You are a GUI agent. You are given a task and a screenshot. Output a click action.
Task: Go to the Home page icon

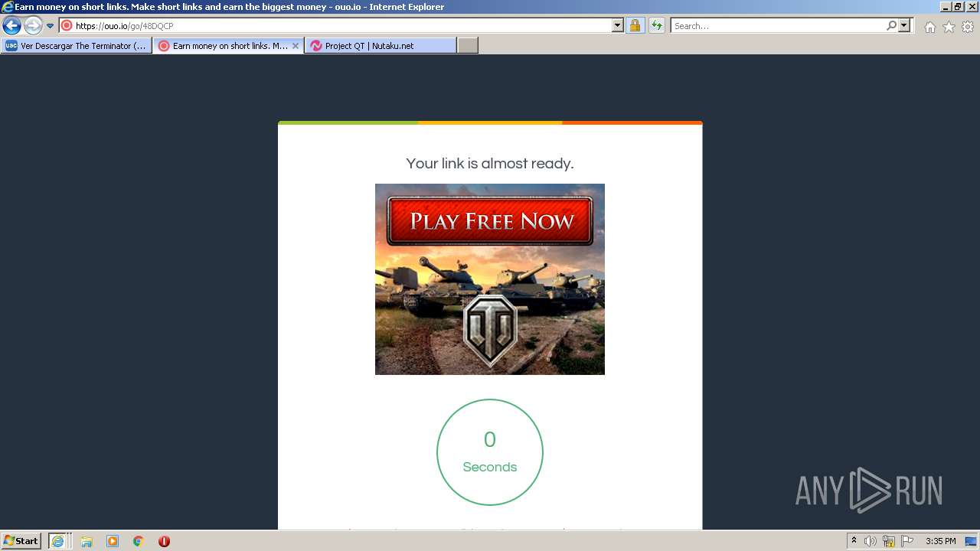tap(929, 27)
